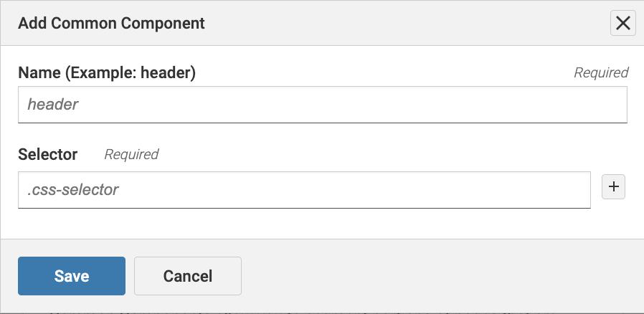
Task: Click the bold Selector label
Action: click(x=48, y=154)
